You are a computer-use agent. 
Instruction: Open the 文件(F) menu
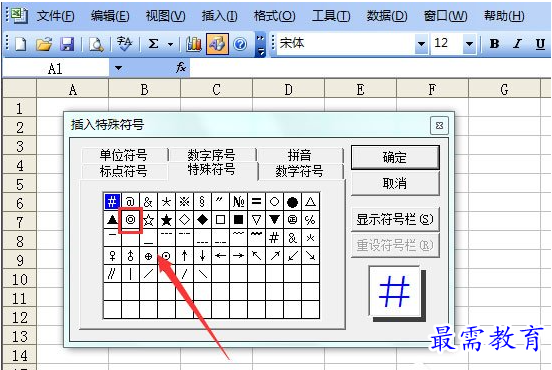click(56, 16)
